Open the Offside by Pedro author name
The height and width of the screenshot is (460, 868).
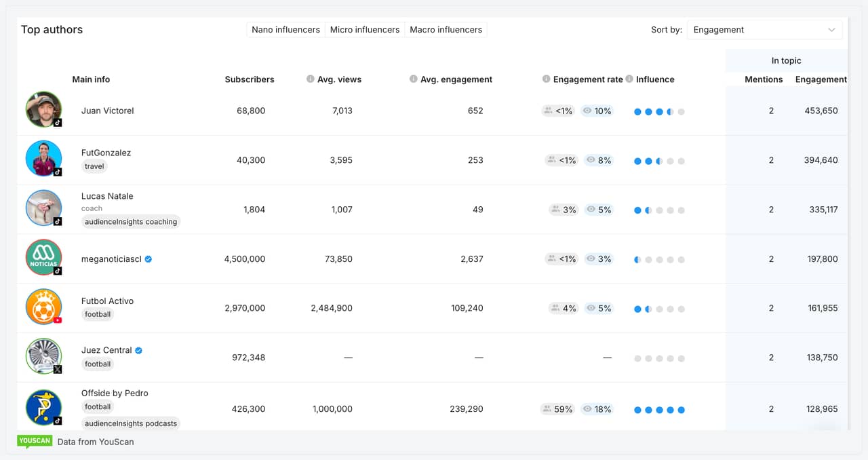(x=115, y=393)
